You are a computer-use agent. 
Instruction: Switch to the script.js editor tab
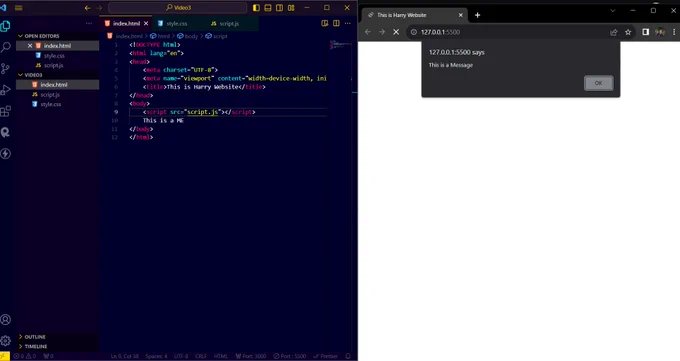click(x=230, y=23)
